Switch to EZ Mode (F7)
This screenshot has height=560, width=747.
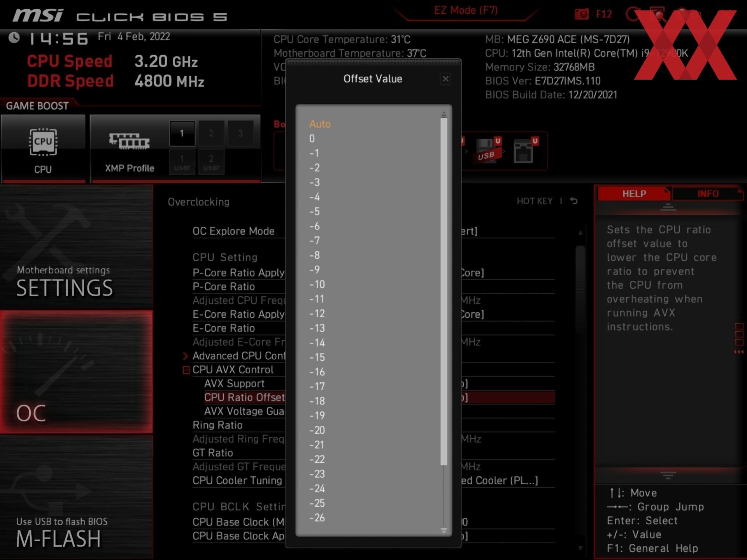(x=466, y=10)
